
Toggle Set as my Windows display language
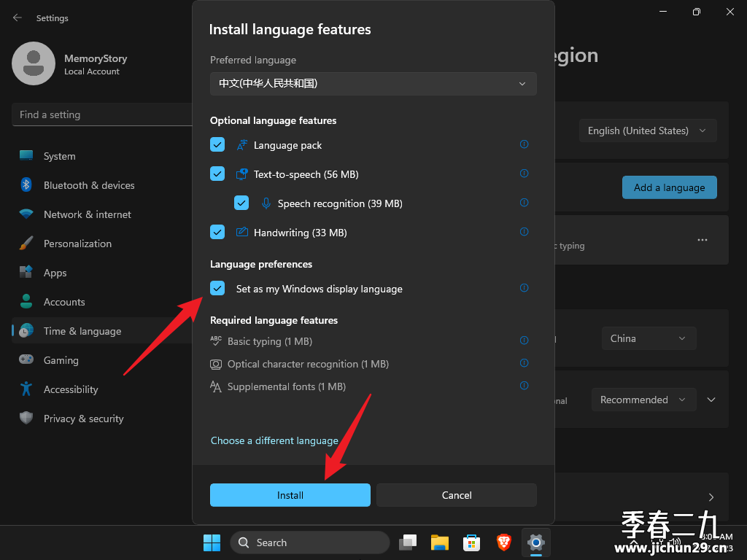pyautogui.click(x=217, y=288)
